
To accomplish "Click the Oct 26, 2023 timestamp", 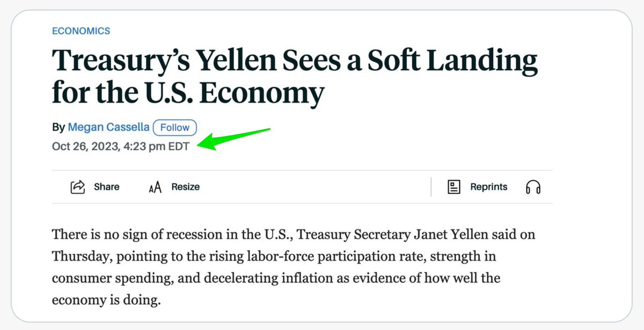I will (x=121, y=146).
